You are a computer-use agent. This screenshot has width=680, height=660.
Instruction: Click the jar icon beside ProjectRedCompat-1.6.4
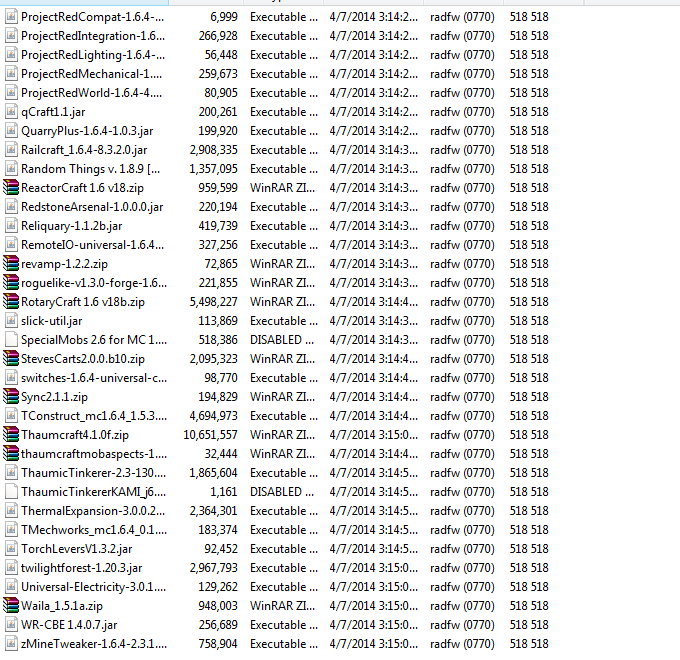[x=11, y=16]
